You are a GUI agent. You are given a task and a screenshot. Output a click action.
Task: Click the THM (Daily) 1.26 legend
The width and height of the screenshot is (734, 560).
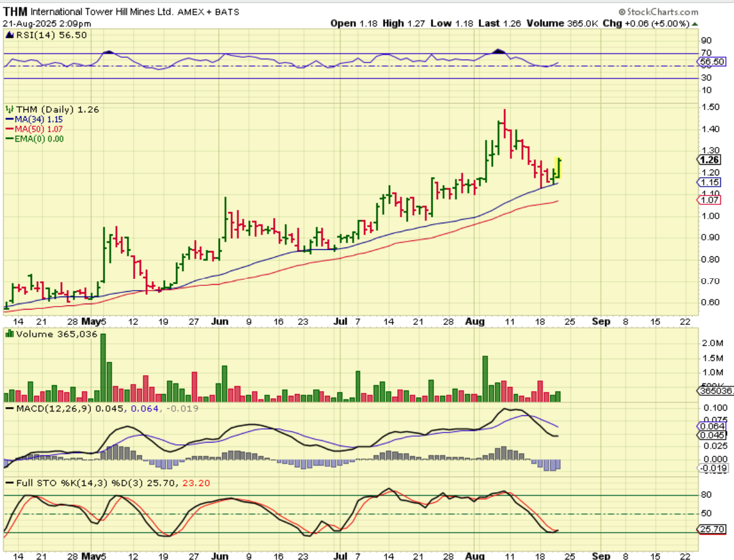click(x=57, y=109)
